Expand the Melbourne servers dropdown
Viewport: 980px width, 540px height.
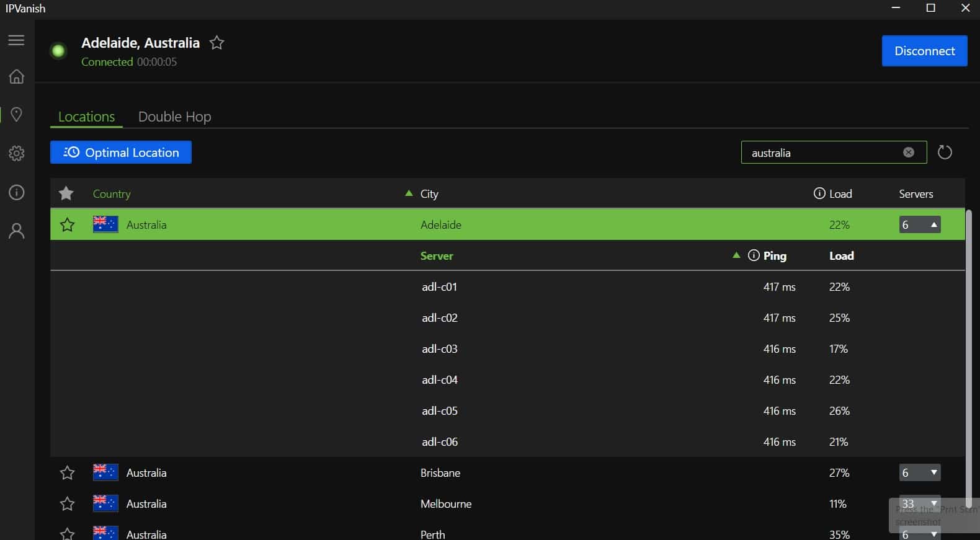point(920,503)
